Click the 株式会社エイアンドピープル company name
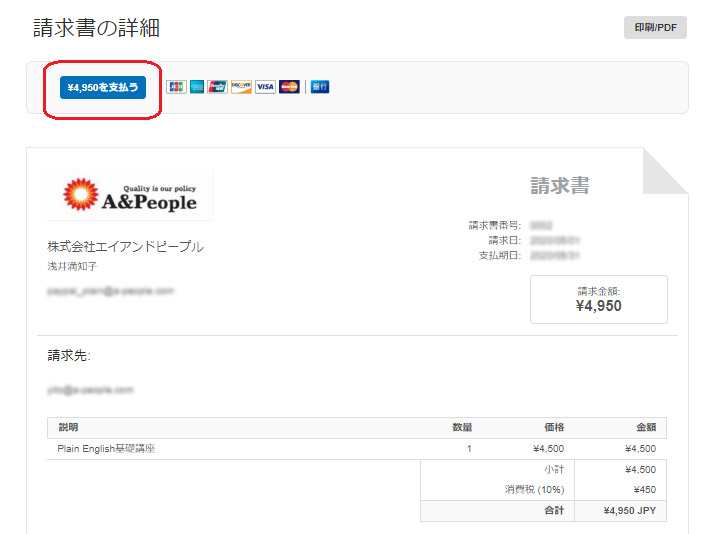This screenshot has width=721, height=534. coord(125,247)
